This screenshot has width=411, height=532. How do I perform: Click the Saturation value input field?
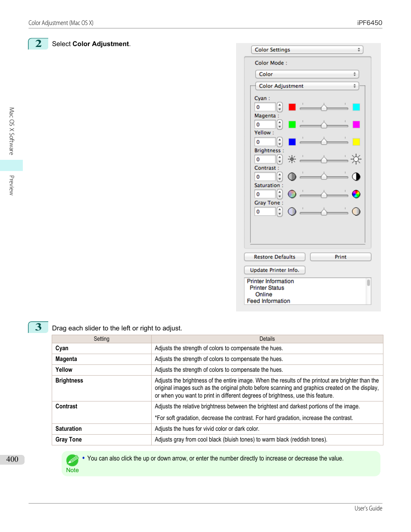click(265, 194)
